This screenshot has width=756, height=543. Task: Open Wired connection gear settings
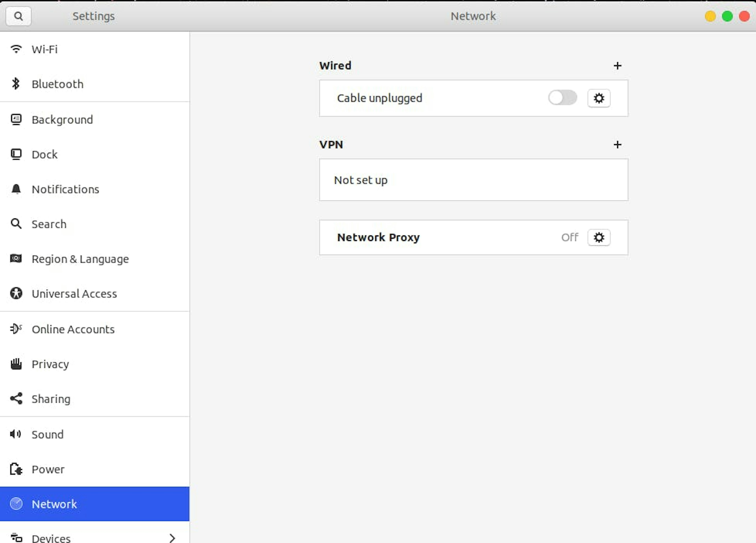[599, 98]
